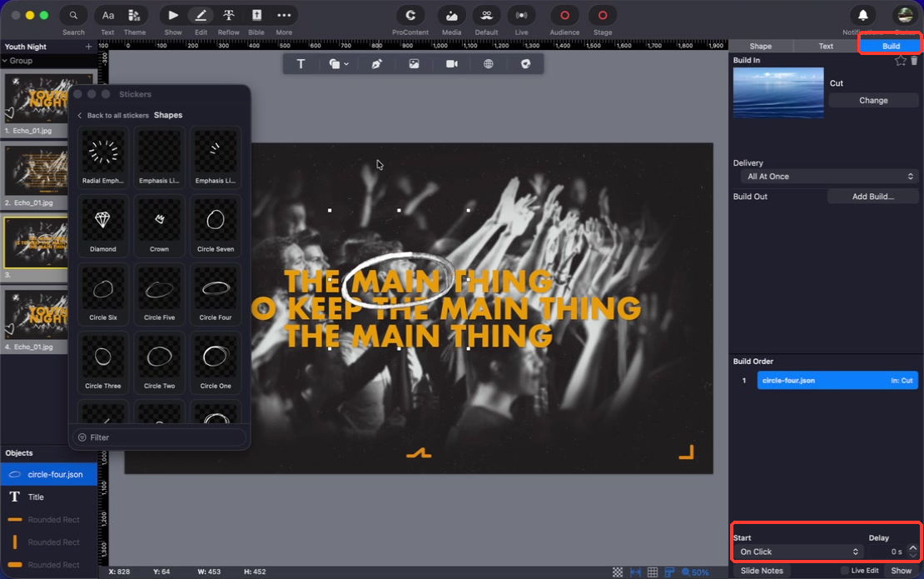
Task: Toggle the grid overlay icon
Action: click(x=653, y=572)
